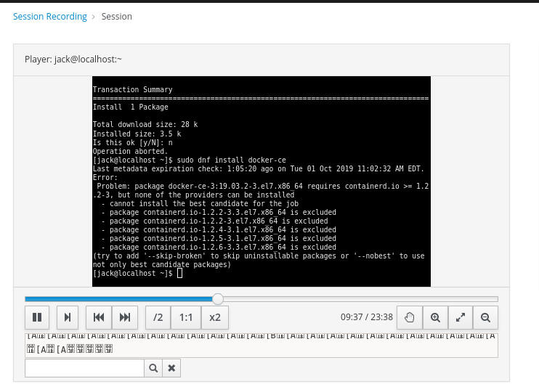Halve playback speed with /2 button

(x=158, y=317)
